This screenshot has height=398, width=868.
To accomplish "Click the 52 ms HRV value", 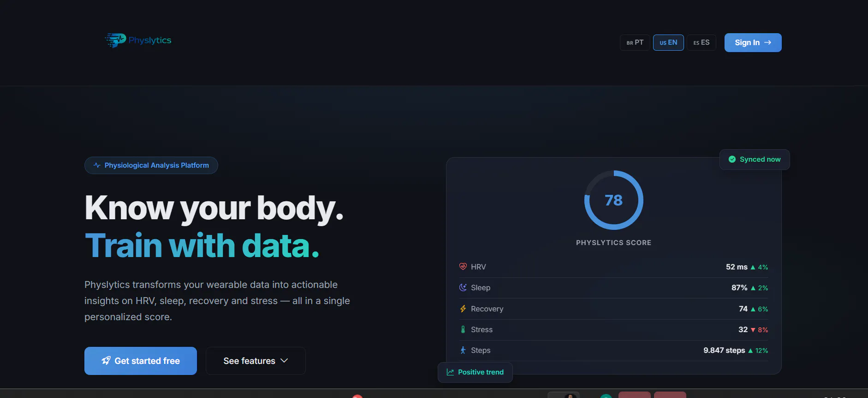I will pos(737,267).
